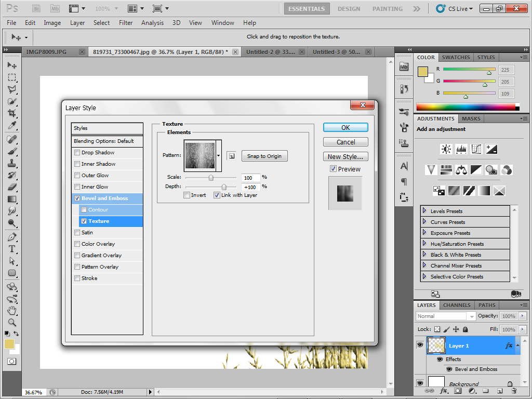Select the Zoom tool in toolbar
532x399 pixels.
tap(11, 323)
